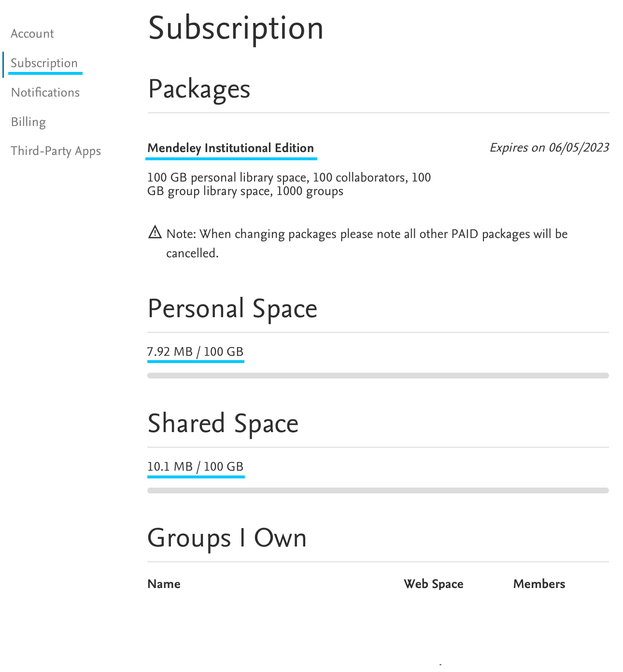Click the 7.92 MB / 100 GB usage text

click(x=196, y=352)
